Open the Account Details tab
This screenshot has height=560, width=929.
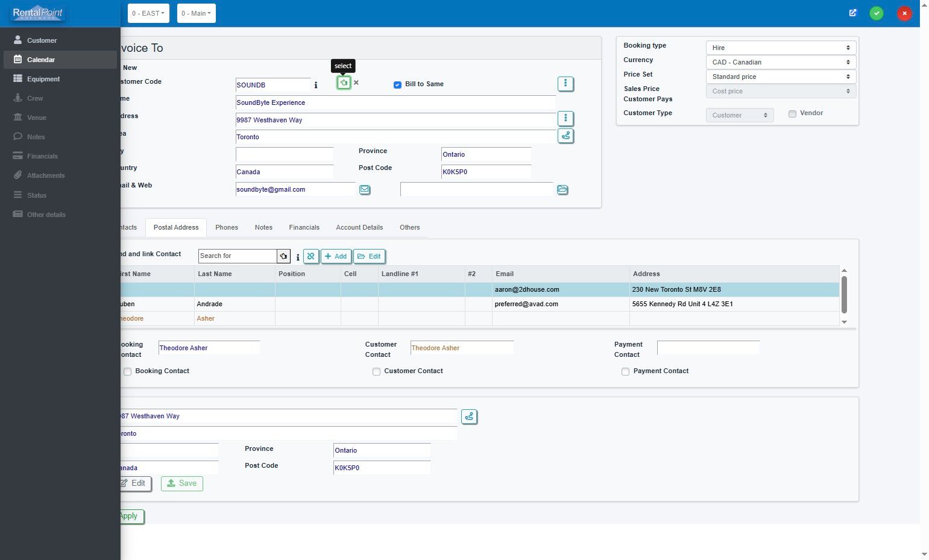[359, 227]
